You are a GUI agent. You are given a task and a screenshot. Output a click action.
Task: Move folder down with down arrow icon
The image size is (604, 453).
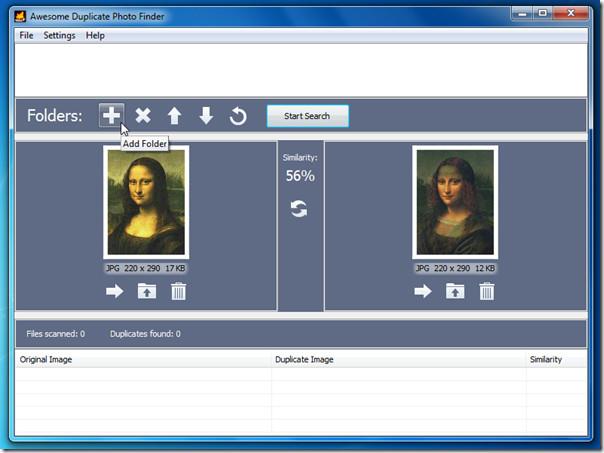[x=206, y=116]
